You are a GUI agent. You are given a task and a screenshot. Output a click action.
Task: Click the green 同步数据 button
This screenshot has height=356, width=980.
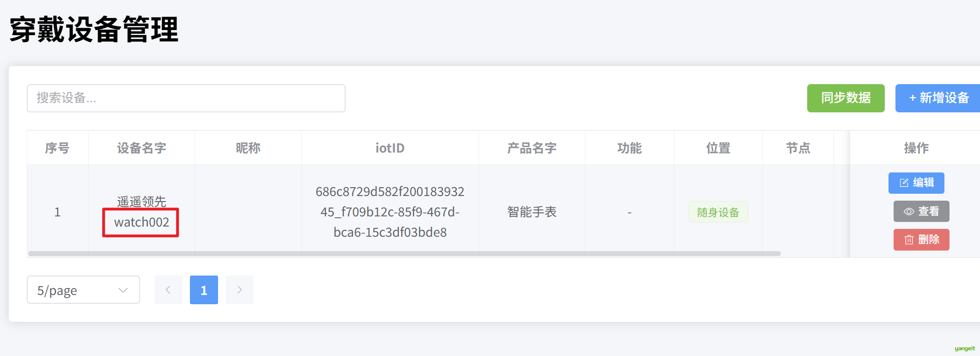point(846,98)
